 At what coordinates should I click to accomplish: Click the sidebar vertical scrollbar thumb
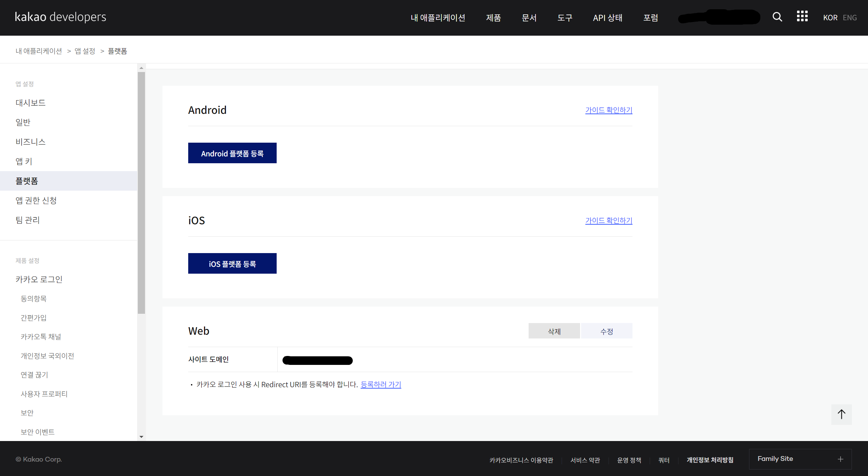pos(141,192)
